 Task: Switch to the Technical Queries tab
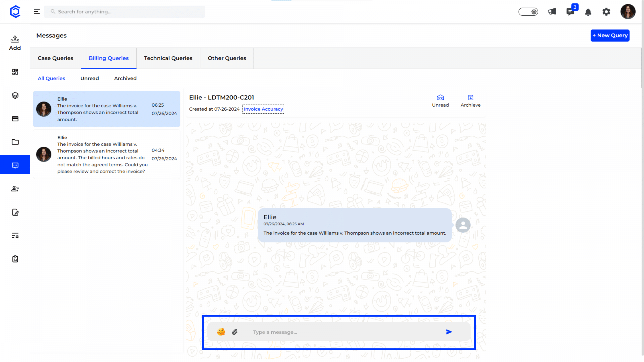coord(168,58)
